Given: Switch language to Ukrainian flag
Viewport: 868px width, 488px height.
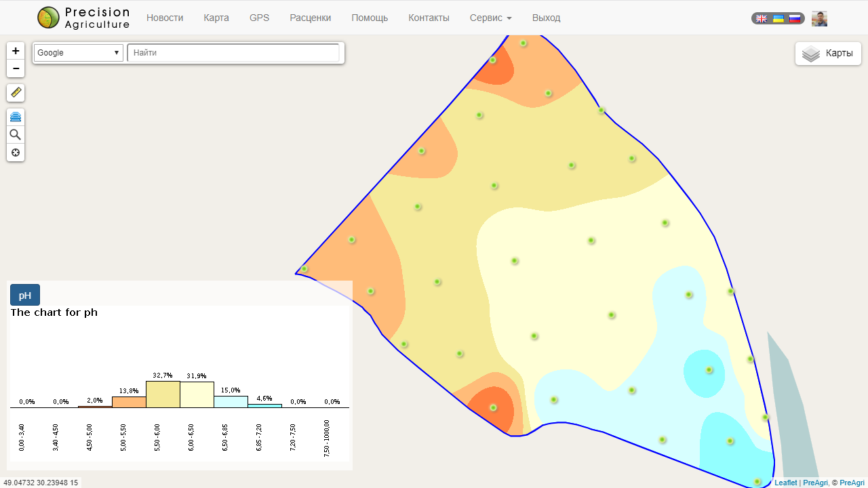Looking at the screenshot, I should point(778,18).
